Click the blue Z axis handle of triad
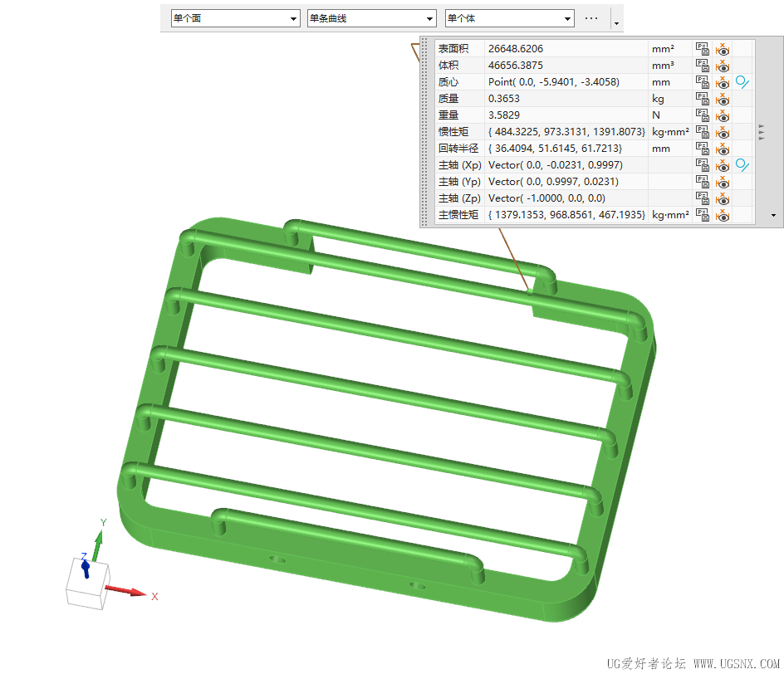The height and width of the screenshot is (674, 784). click(86, 569)
